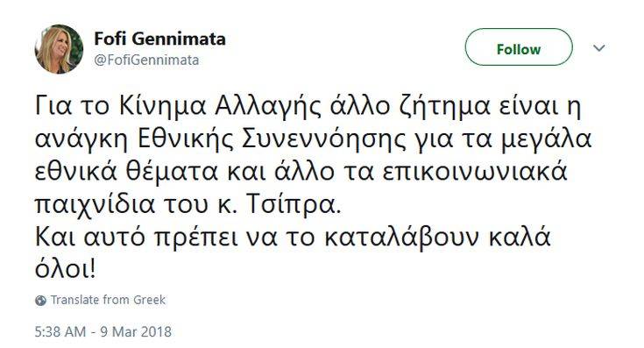Click the word "μεγάλα" ending second line

point(546,140)
